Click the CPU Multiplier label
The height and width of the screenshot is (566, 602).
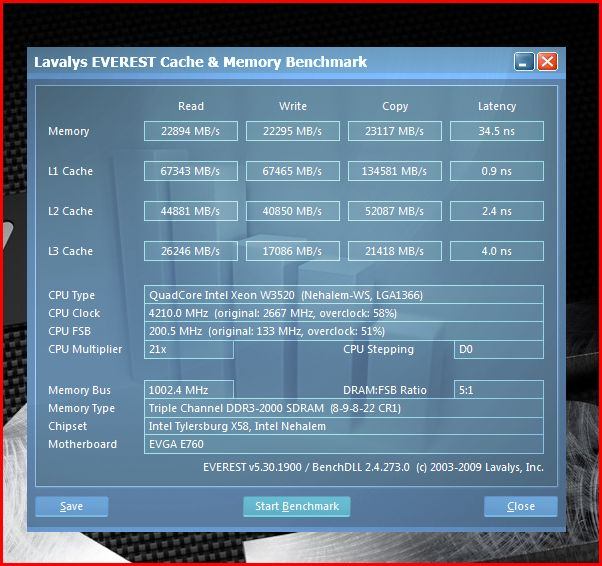[85, 349]
